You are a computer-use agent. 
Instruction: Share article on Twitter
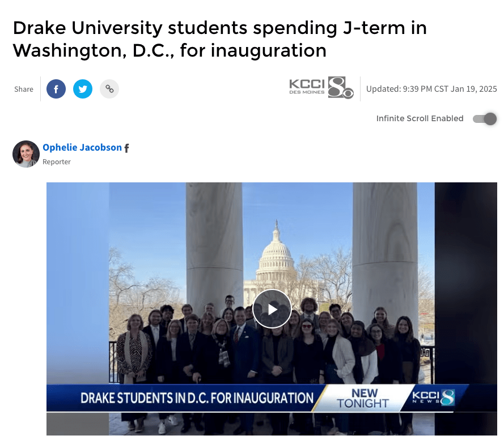coord(83,89)
